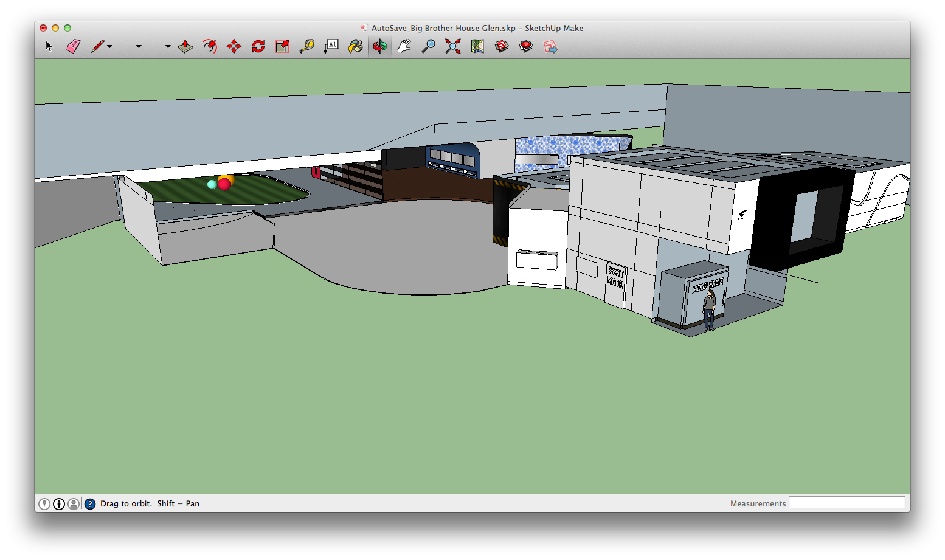Select the Offset tool
Image resolution: width=945 pixels, height=560 pixels.
tap(210, 46)
